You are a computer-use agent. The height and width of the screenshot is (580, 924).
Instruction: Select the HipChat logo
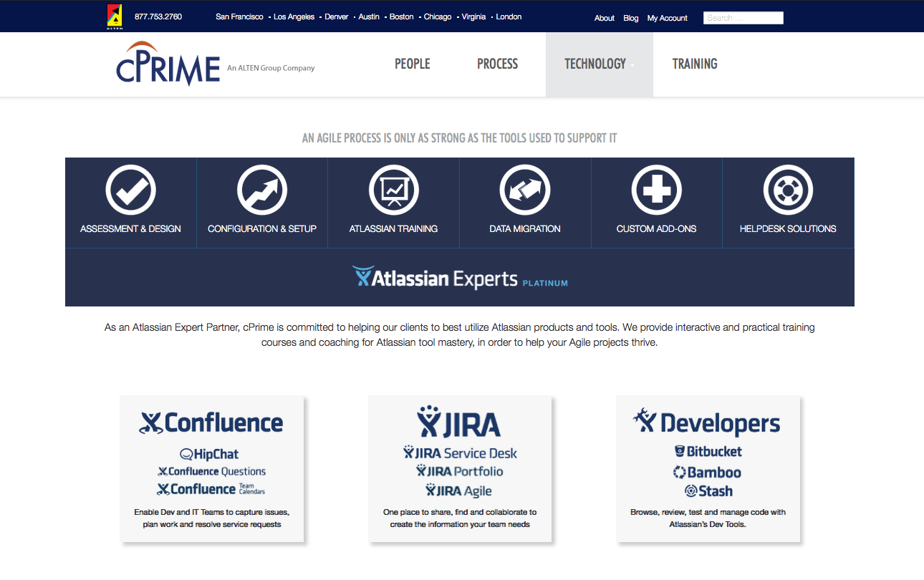pos(209,454)
